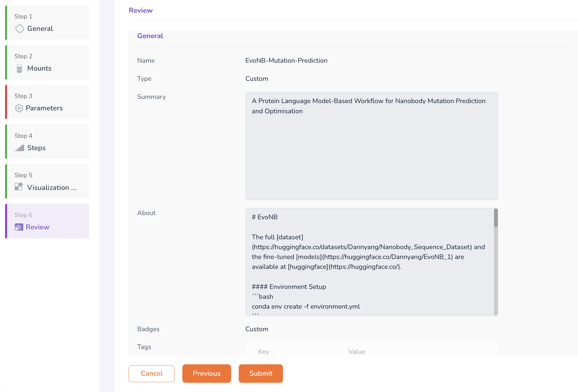Open Step 5 Visualization section
This screenshot has width=578, height=392.
point(48,181)
